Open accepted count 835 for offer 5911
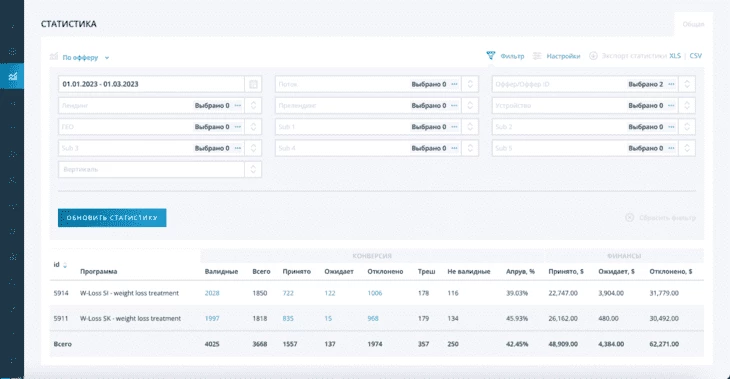Viewport: 730px width, 379px height. (288, 318)
